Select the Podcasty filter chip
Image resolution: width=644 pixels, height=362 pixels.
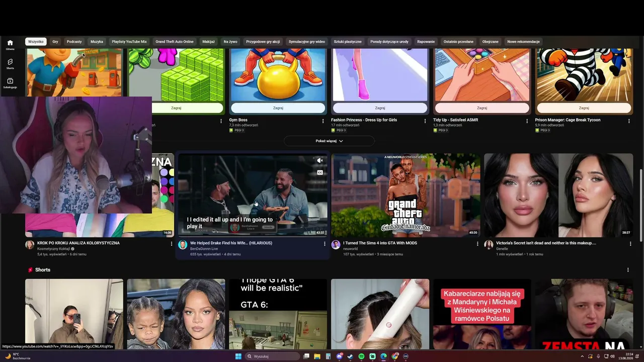point(74,42)
